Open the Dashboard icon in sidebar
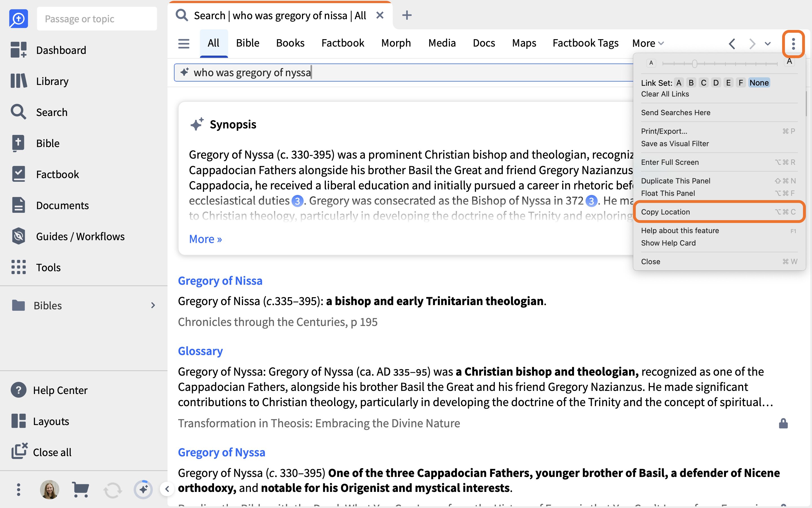Viewport: 812px width, 508px height. pos(18,50)
